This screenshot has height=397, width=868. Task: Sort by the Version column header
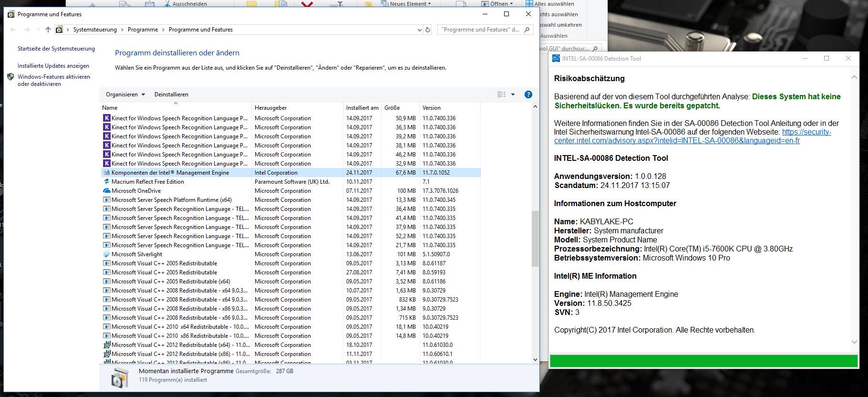pyautogui.click(x=450, y=108)
